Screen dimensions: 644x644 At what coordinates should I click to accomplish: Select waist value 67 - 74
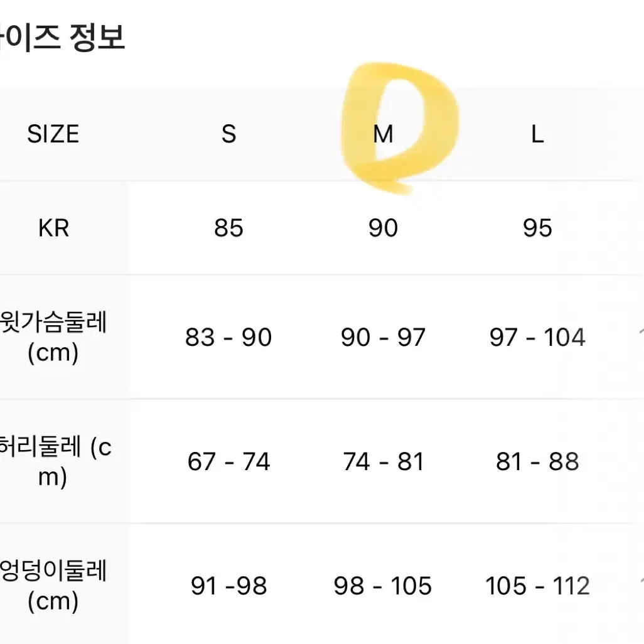[228, 461]
